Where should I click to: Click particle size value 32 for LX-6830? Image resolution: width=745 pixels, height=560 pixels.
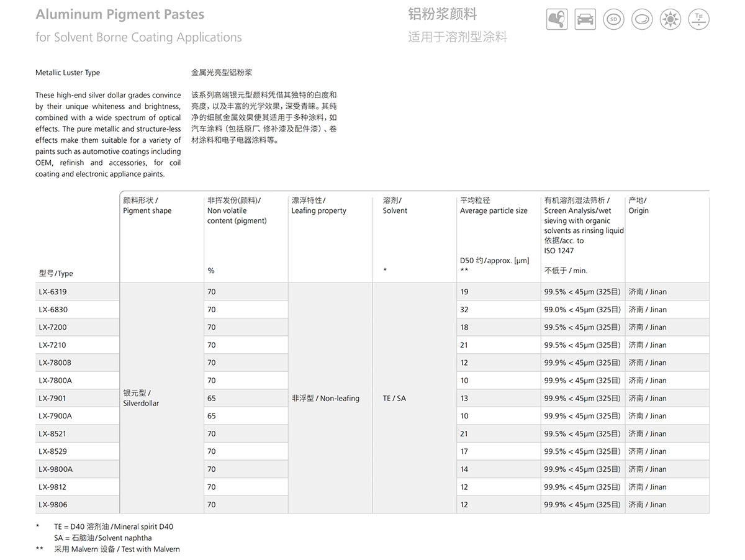click(464, 310)
